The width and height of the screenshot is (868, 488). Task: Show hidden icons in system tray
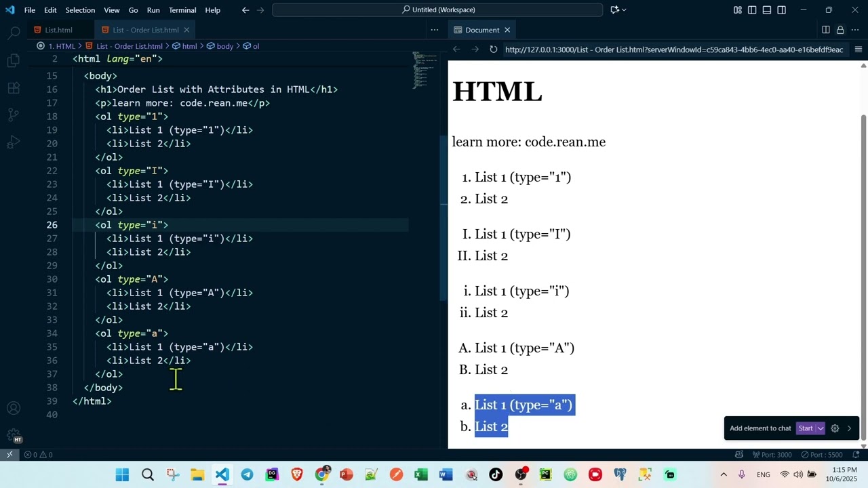pyautogui.click(x=724, y=474)
